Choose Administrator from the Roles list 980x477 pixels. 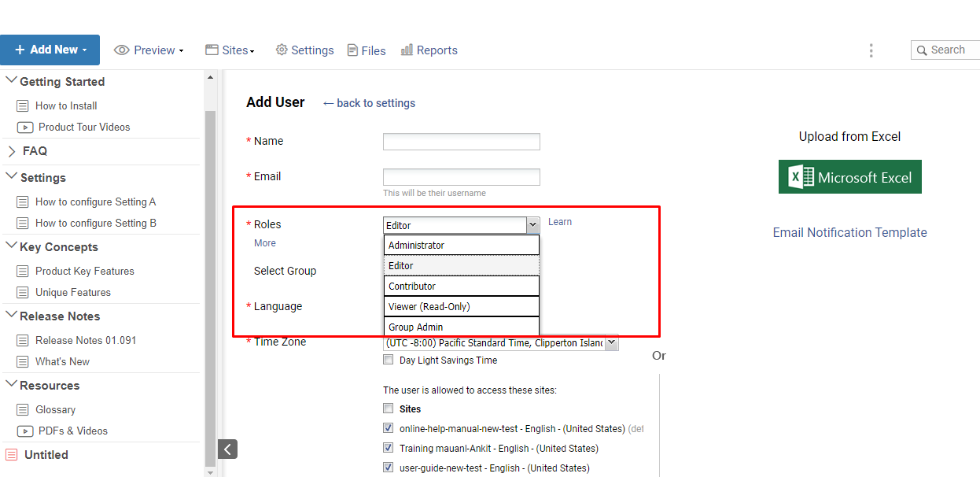(x=462, y=245)
